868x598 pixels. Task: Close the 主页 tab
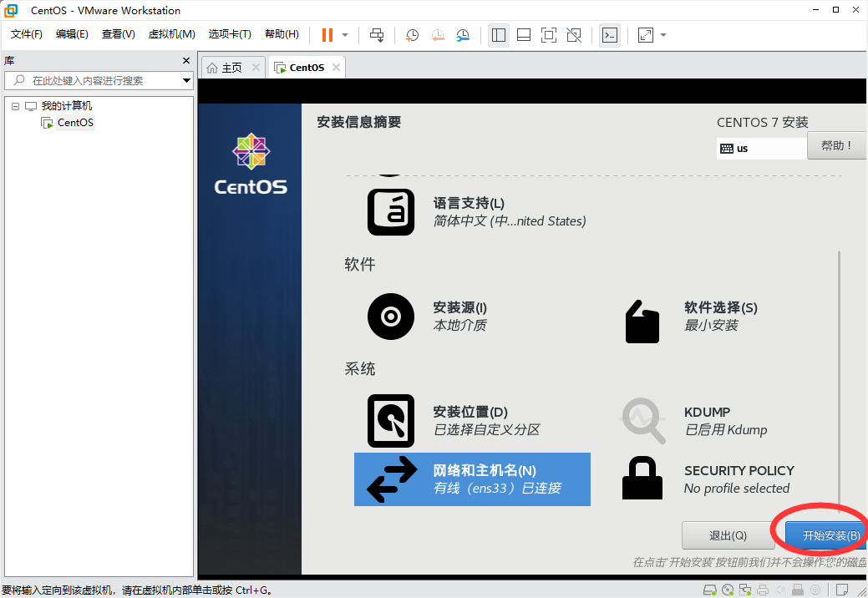coord(256,68)
